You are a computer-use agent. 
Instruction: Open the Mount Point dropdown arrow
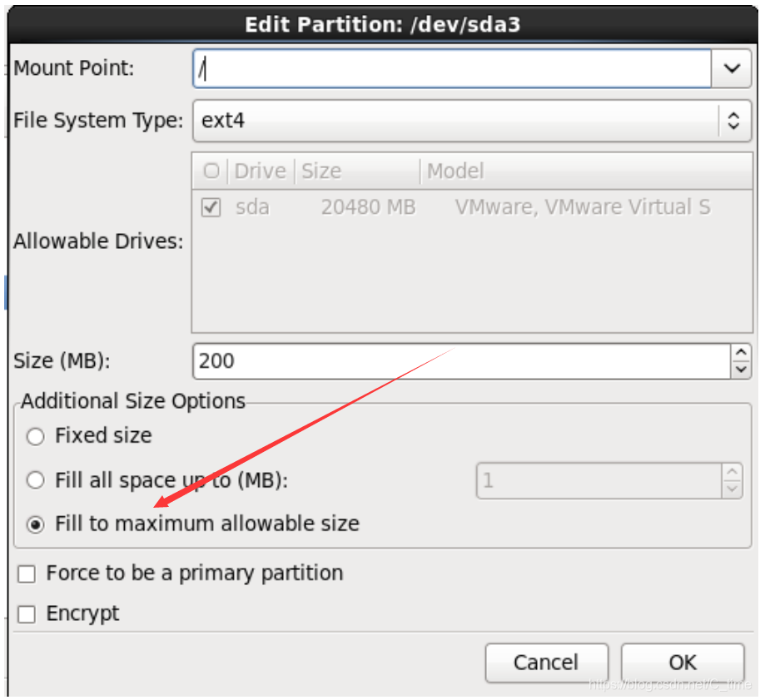732,68
